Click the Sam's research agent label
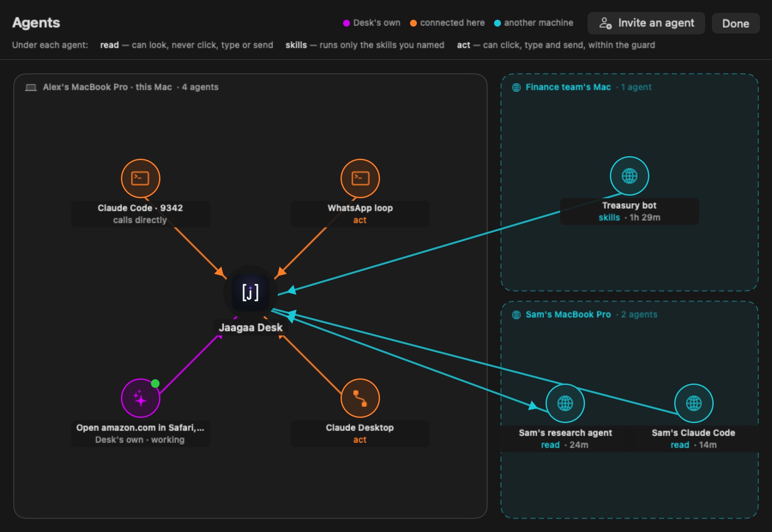This screenshot has height=532, width=772. (565, 433)
